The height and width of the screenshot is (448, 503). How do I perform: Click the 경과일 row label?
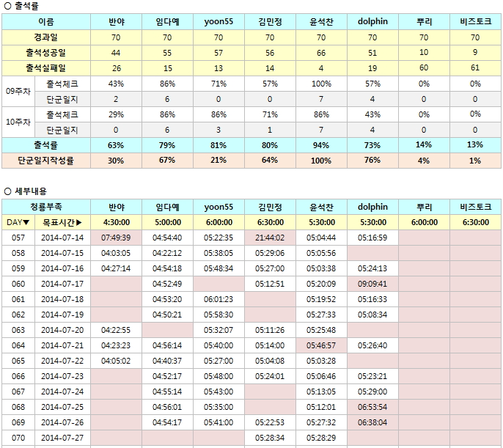coord(46,37)
